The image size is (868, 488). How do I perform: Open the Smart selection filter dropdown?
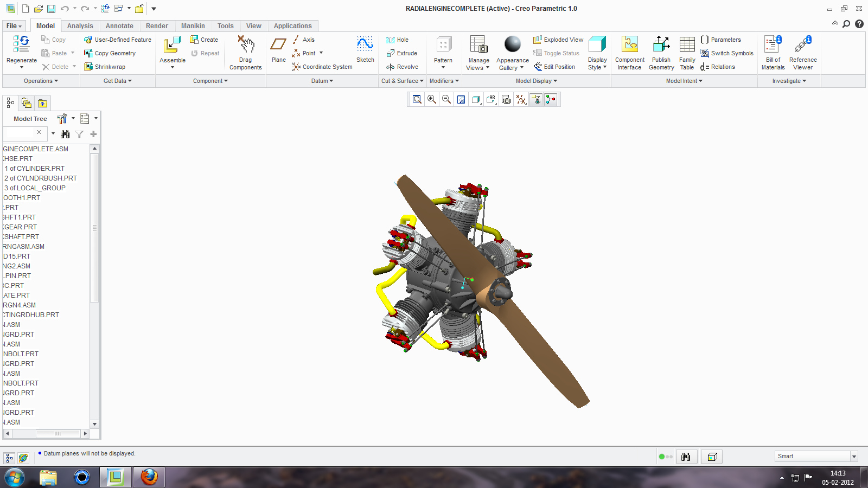pyautogui.click(x=854, y=457)
